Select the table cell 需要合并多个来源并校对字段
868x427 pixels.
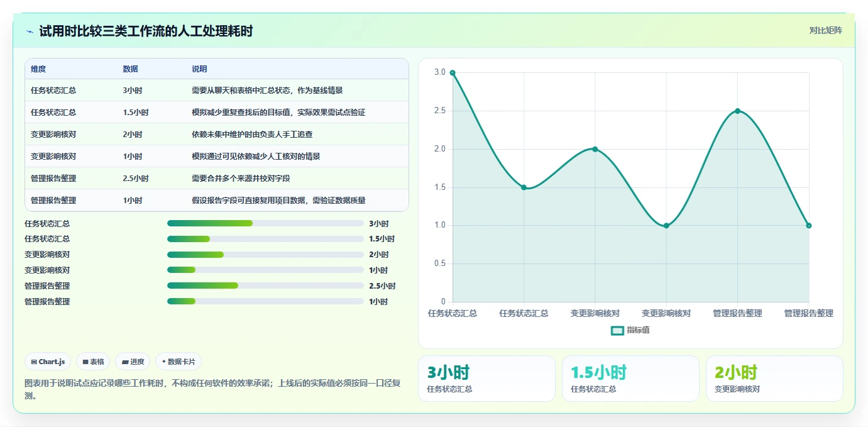241,179
